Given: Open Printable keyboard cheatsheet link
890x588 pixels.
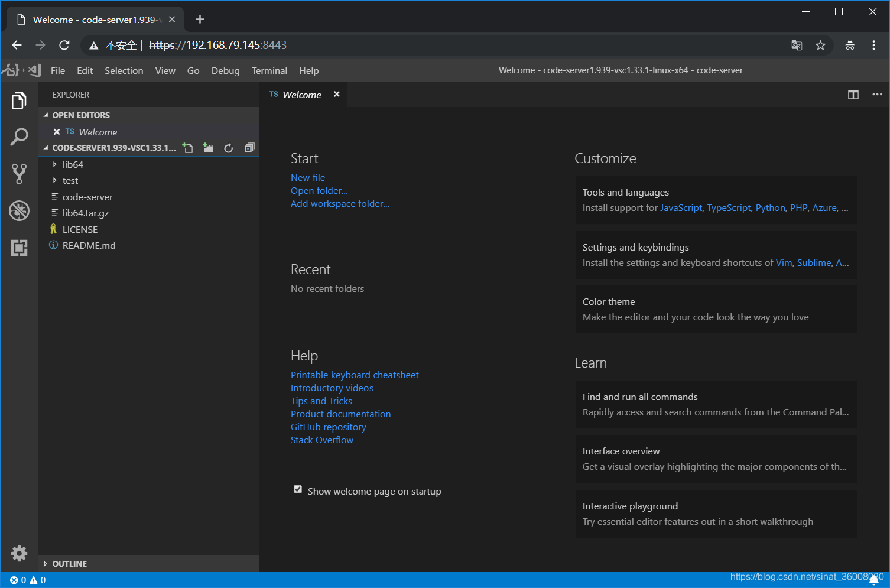Looking at the screenshot, I should [x=355, y=375].
